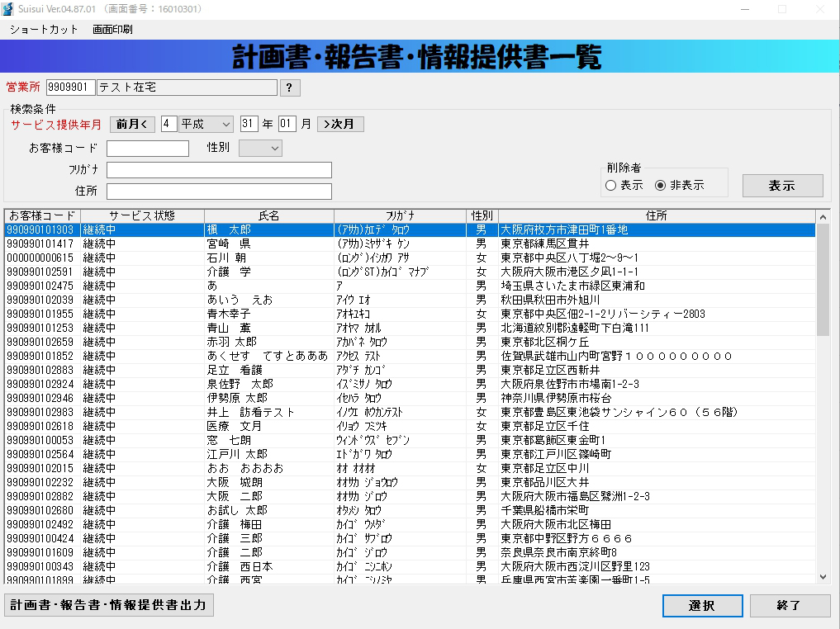Screen dimensions: 840x629
Task: Click the フリガナ column header
Action: pyautogui.click(x=401, y=215)
